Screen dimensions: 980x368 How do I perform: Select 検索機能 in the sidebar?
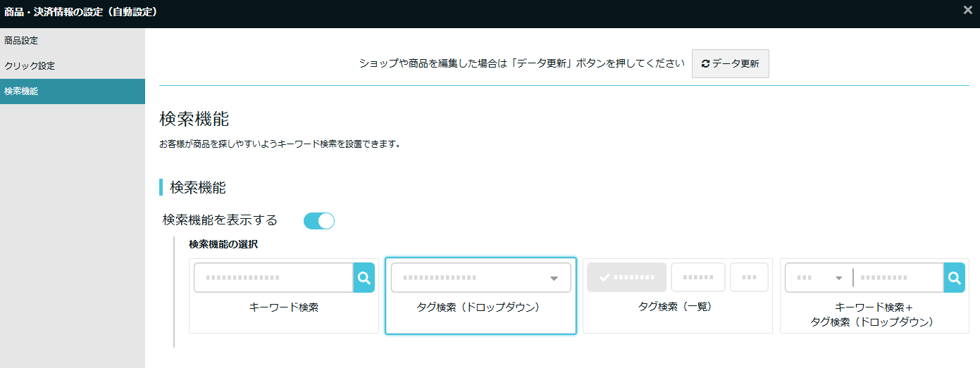[73, 91]
